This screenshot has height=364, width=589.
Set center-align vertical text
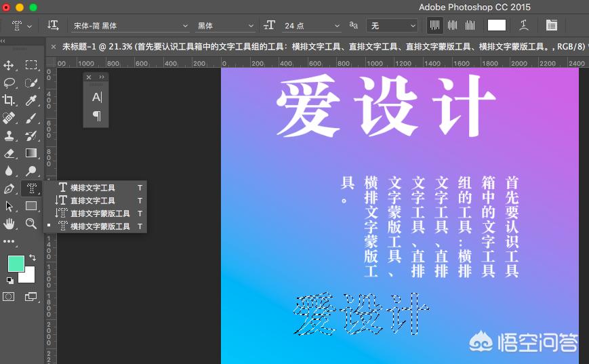[452, 26]
